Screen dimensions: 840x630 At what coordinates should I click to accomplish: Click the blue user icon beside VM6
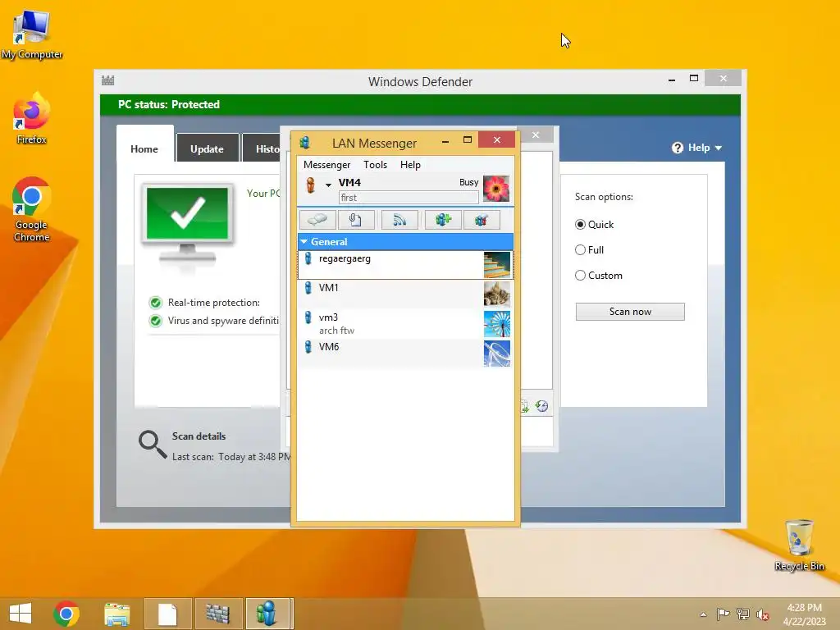pyautogui.click(x=308, y=347)
